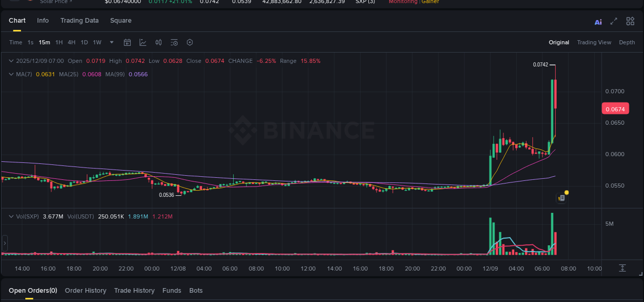Expand the chart to fullscreen

coord(614,21)
